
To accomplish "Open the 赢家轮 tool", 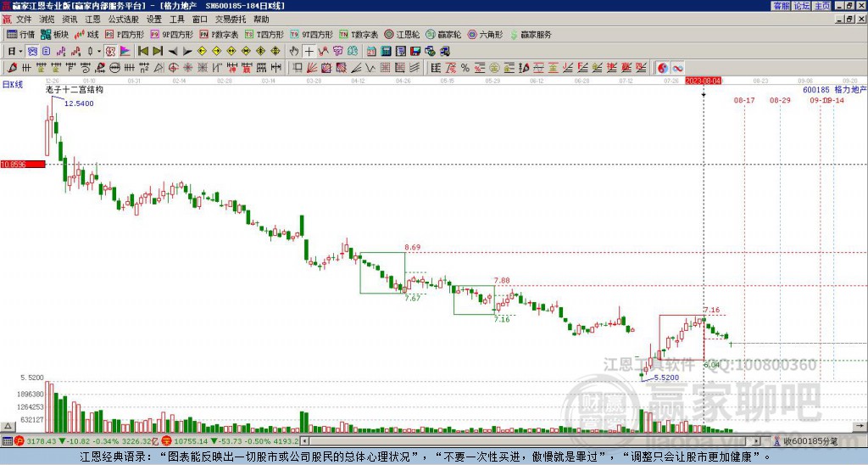I will [x=443, y=34].
